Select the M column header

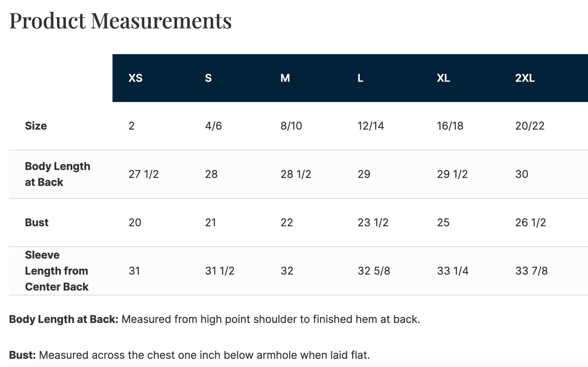[x=285, y=78]
